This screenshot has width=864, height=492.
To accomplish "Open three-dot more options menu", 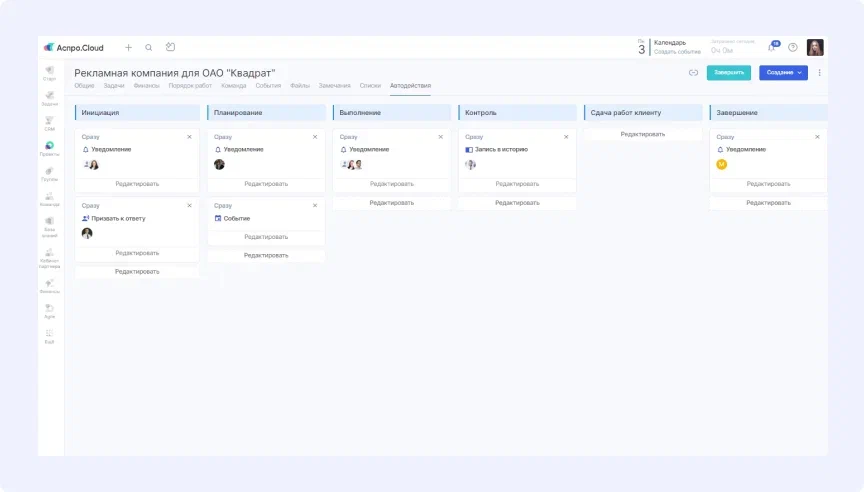I will point(820,72).
